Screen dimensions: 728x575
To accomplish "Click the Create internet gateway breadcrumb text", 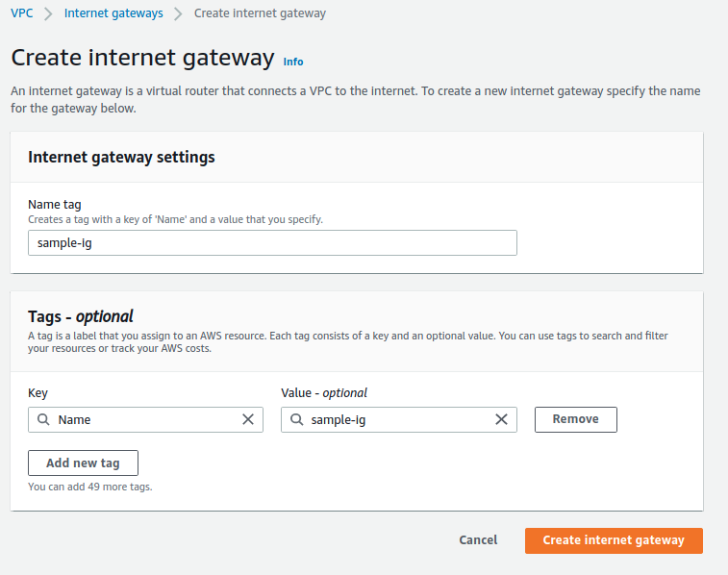I will [x=260, y=13].
